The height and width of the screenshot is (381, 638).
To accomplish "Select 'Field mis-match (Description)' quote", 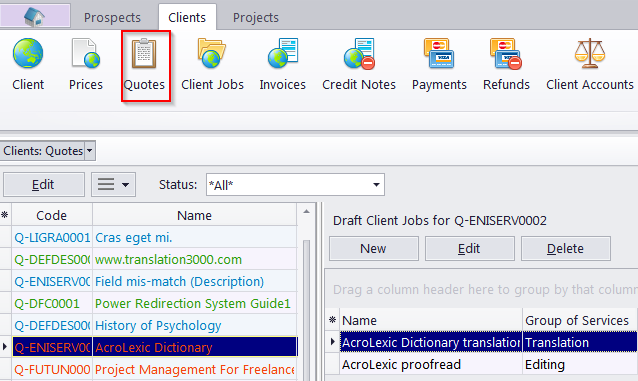I will click(195, 281).
